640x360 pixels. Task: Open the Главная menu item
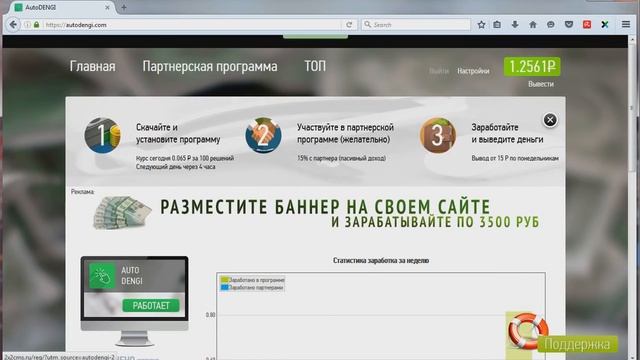point(93,66)
